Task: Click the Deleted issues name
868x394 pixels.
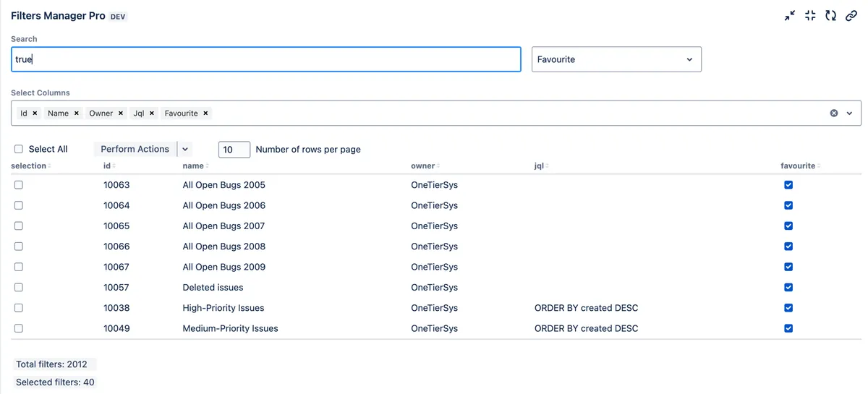Action: pyautogui.click(x=213, y=287)
